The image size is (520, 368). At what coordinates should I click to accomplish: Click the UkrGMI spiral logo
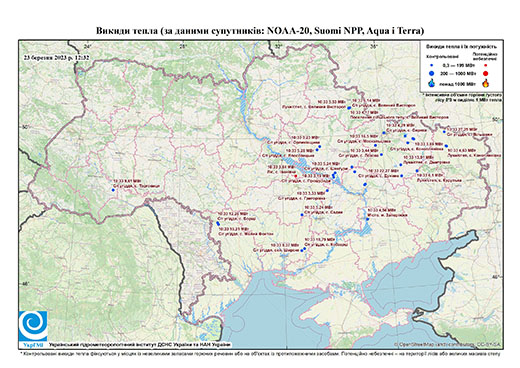tap(33, 326)
